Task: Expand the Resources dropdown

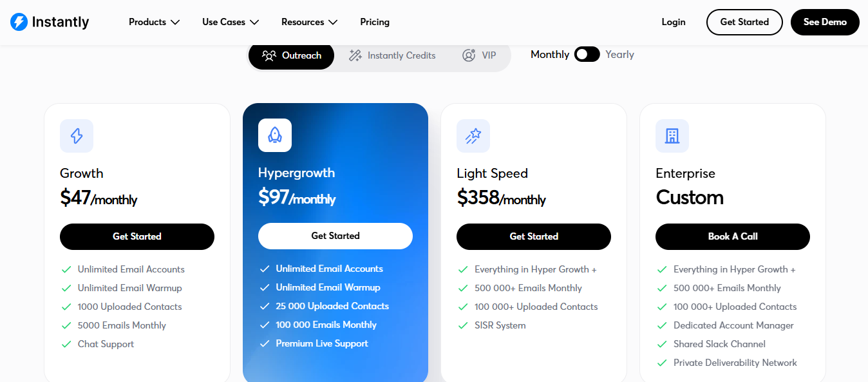Action: click(x=308, y=21)
